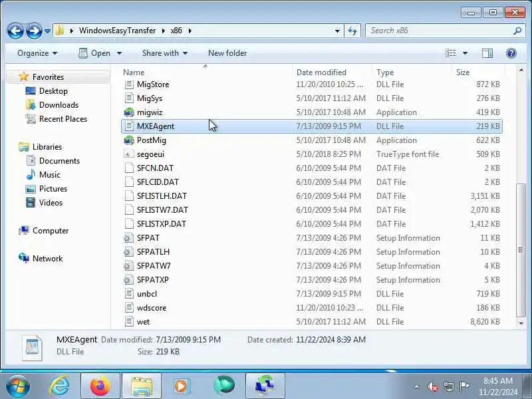
Task: Open the Share with menu
Action: (164, 53)
